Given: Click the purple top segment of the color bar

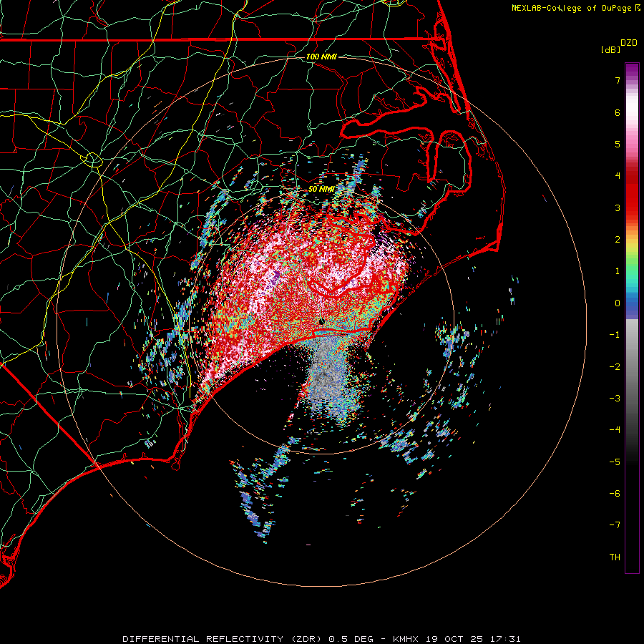Looking at the screenshot, I should pyautogui.click(x=632, y=70).
